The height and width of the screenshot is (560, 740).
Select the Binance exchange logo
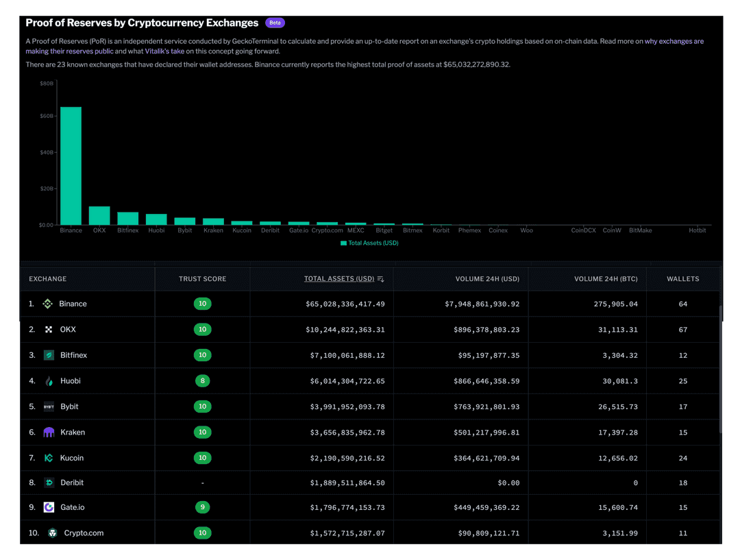coord(46,304)
